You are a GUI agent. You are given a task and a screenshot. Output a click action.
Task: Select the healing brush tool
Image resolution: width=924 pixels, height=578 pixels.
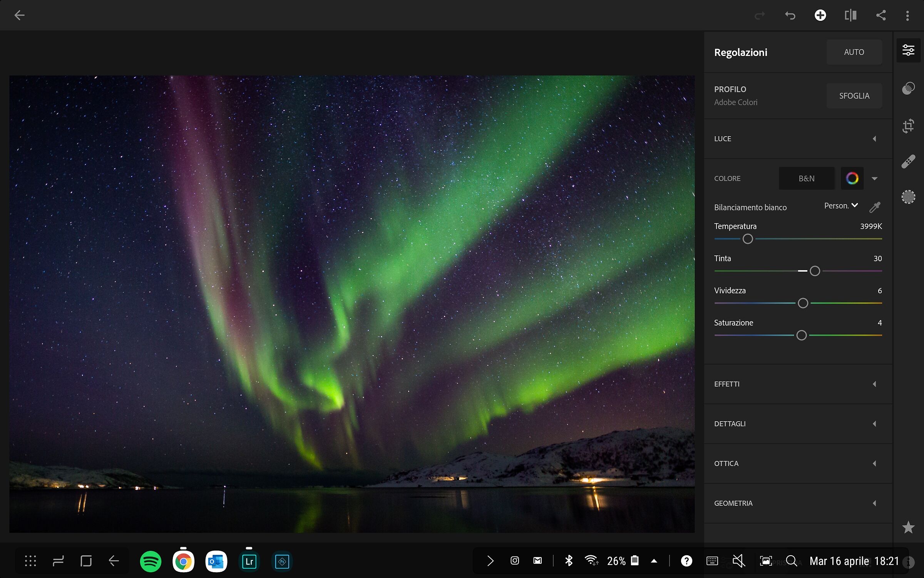click(x=908, y=161)
